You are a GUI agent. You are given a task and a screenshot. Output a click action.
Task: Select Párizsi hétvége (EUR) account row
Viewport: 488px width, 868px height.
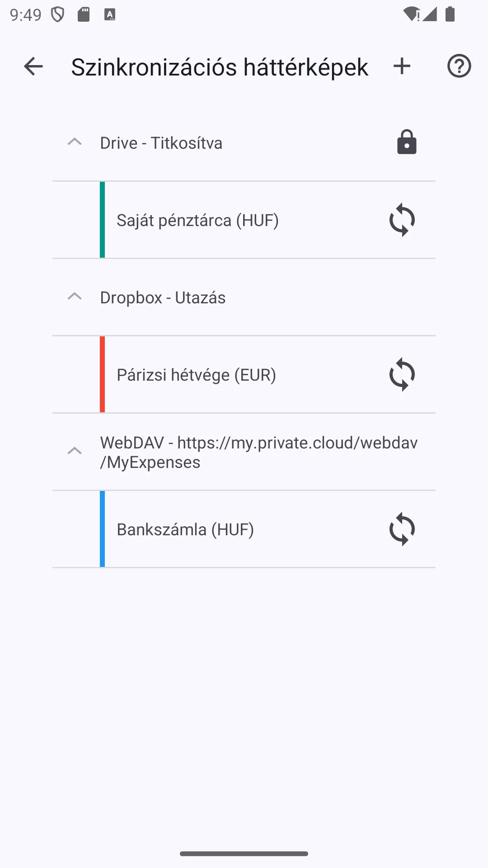[244, 375]
